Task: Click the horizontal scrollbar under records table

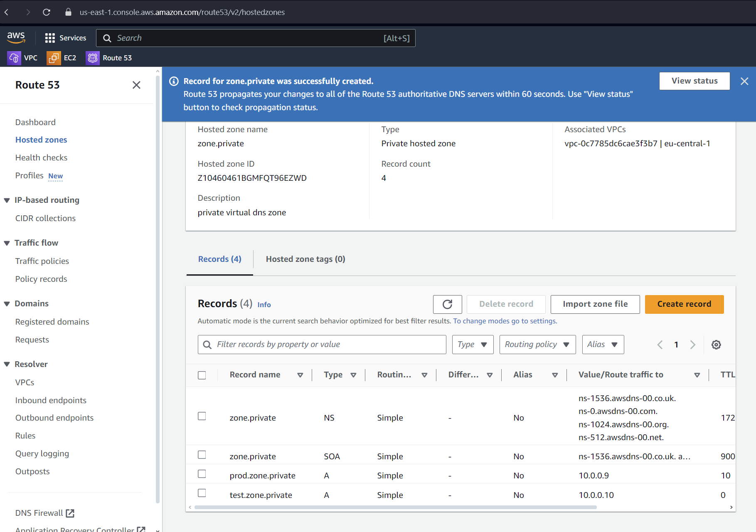Action: pyautogui.click(x=395, y=507)
